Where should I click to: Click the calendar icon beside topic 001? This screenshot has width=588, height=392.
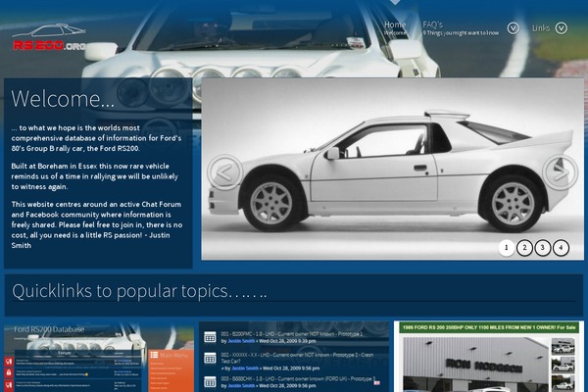(210, 336)
